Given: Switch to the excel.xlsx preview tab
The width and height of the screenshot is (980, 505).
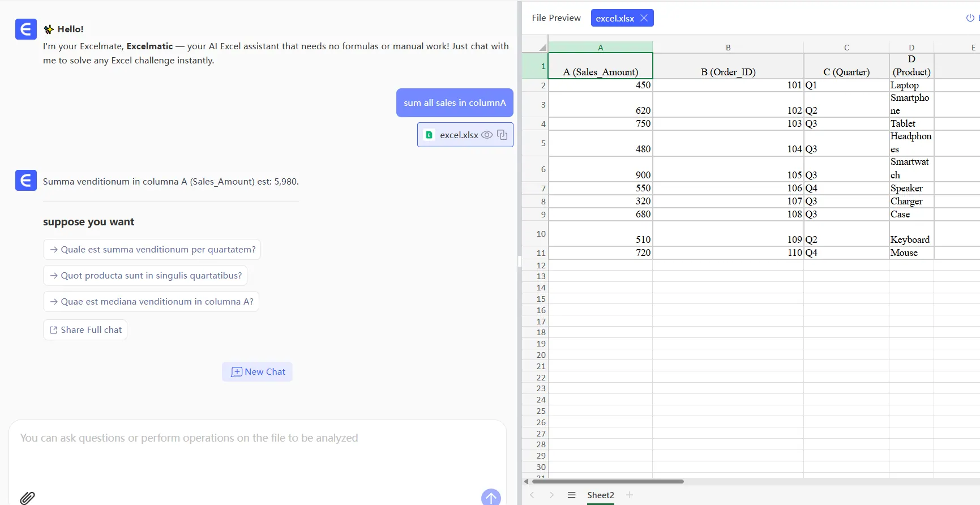Looking at the screenshot, I should 614,18.
